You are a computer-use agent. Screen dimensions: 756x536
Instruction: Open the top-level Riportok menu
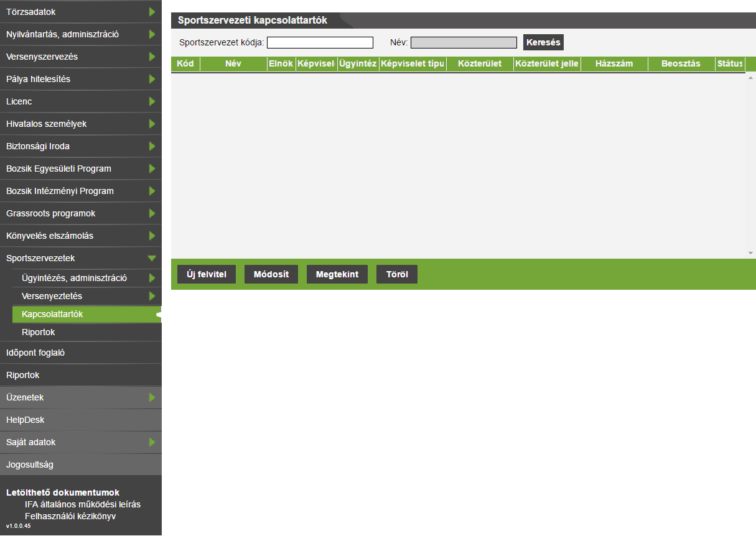[x=81, y=375]
